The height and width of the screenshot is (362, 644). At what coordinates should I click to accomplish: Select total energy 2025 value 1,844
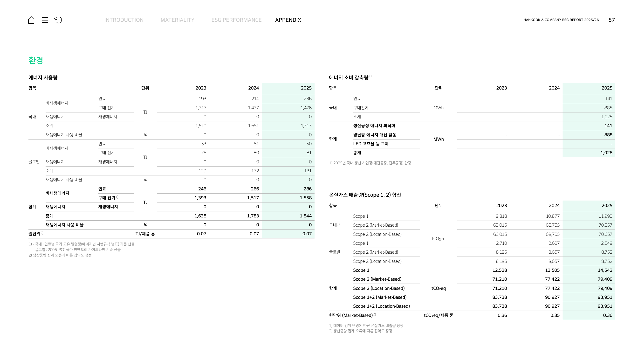coord(306,216)
